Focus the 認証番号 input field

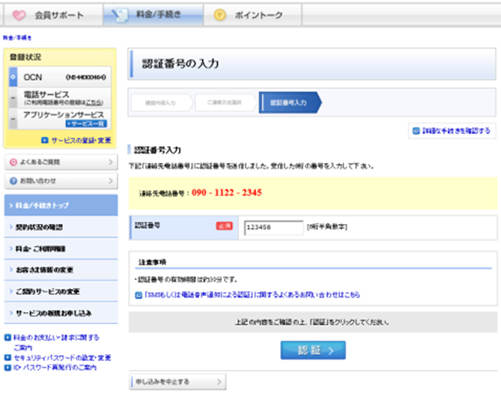pyautogui.click(x=274, y=227)
